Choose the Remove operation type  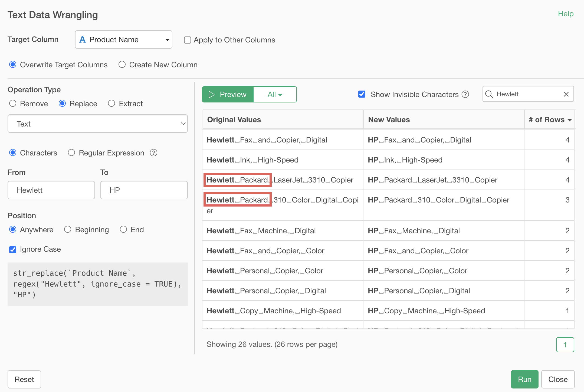coord(13,104)
